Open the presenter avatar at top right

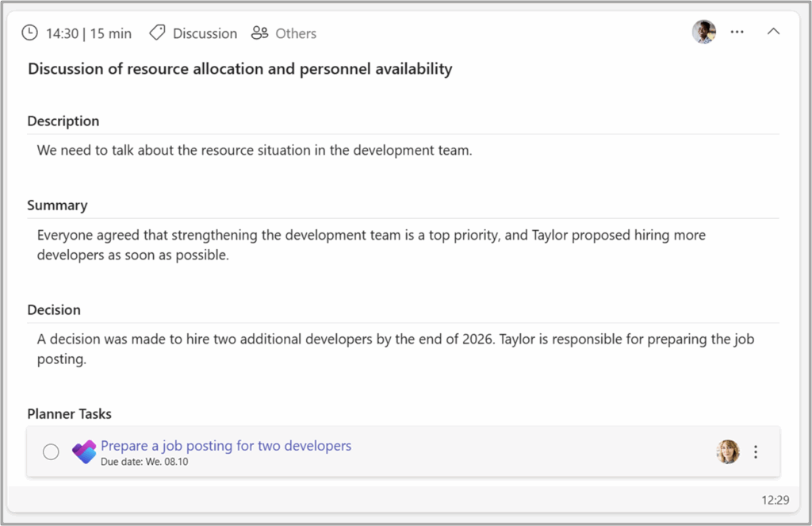tap(703, 32)
